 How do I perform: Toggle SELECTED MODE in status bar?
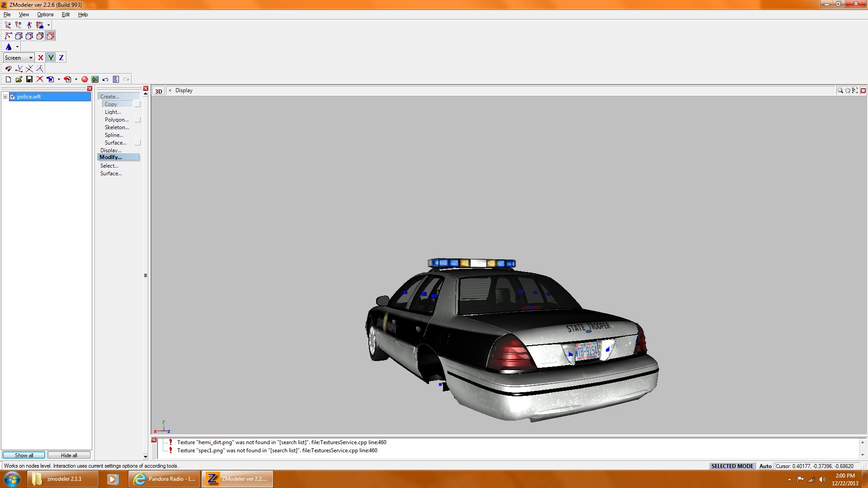(732, 466)
